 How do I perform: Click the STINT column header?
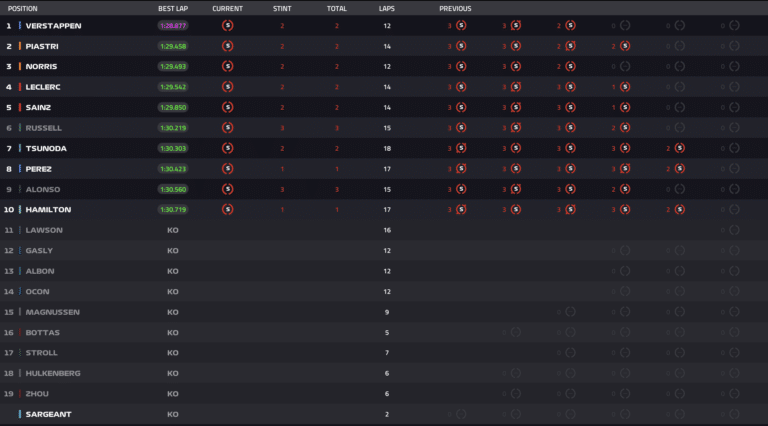tap(282, 8)
